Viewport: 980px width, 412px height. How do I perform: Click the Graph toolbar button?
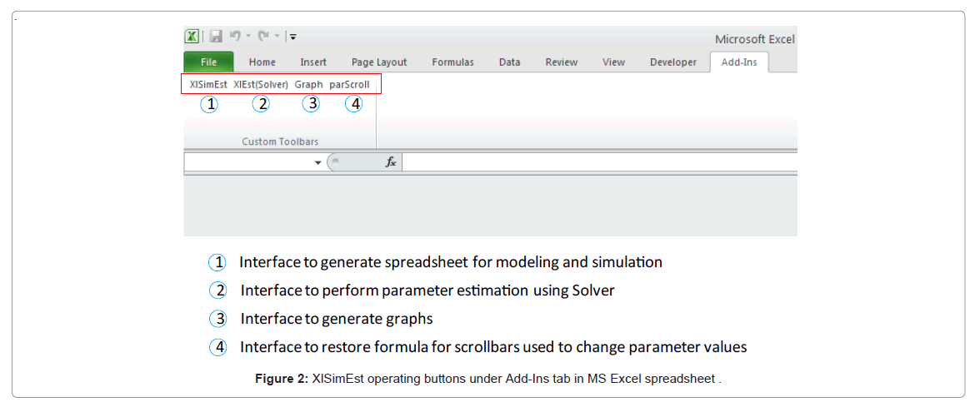pyautogui.click(x=308, y=84)
